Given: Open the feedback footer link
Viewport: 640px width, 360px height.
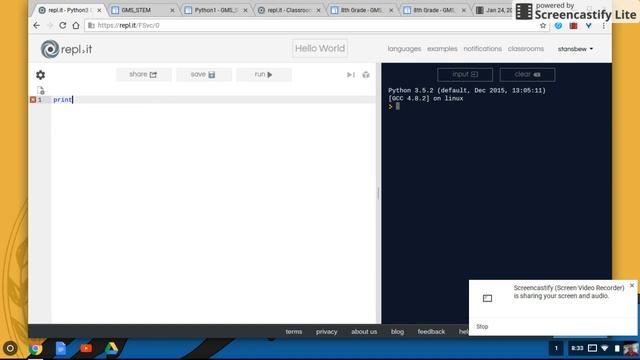Looking at the screenshot, I should click(431, 331).
